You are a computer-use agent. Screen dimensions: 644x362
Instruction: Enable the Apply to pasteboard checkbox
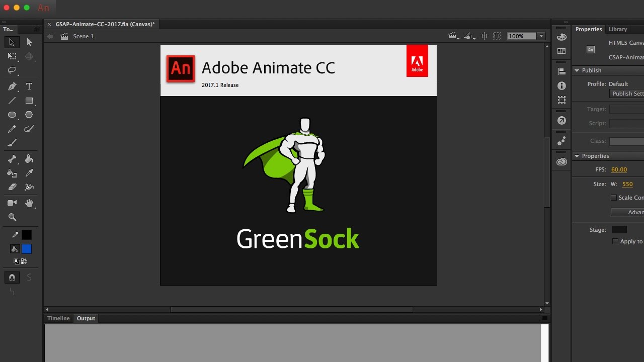tap(615, 241)
